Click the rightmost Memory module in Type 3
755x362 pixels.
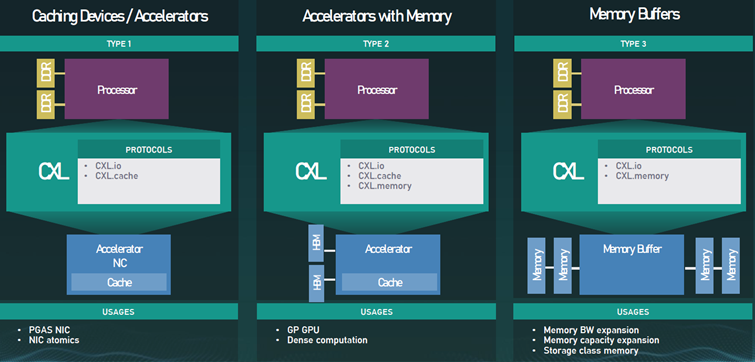(731, 265)
